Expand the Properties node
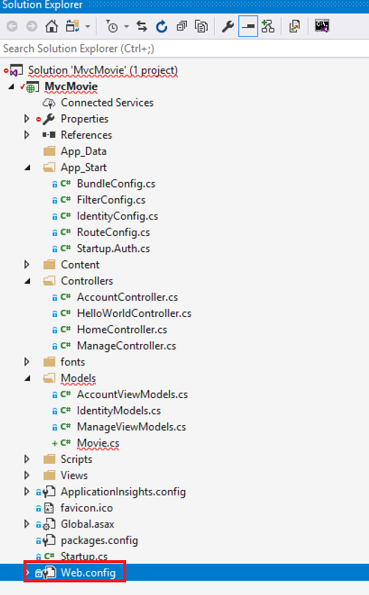 [27, 119]
